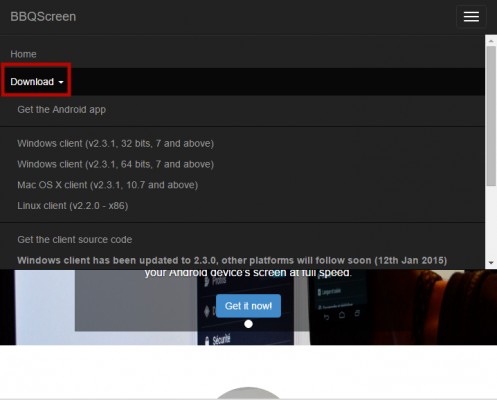Download Windows client 64 bits
Image resolution: width=497 pixels, height=400 pixels.
pyautogui.click(x=116, y=164)
